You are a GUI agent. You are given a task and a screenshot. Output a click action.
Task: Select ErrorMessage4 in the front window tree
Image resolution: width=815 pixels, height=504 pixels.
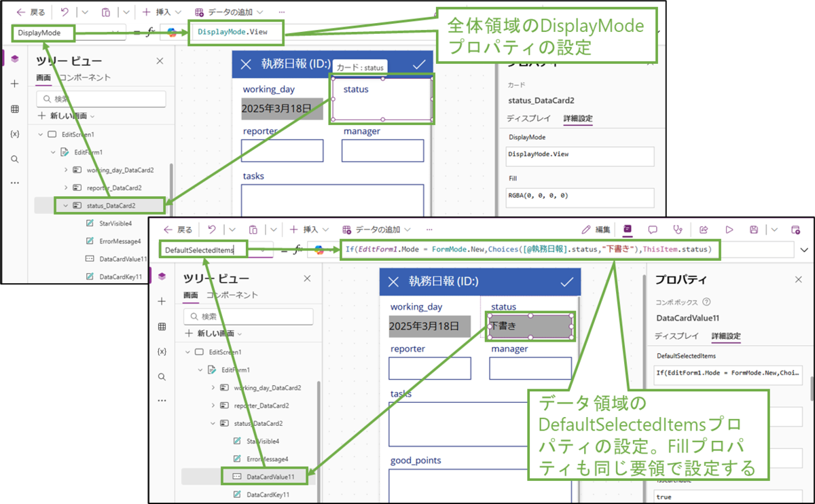[x=267, y=458]
